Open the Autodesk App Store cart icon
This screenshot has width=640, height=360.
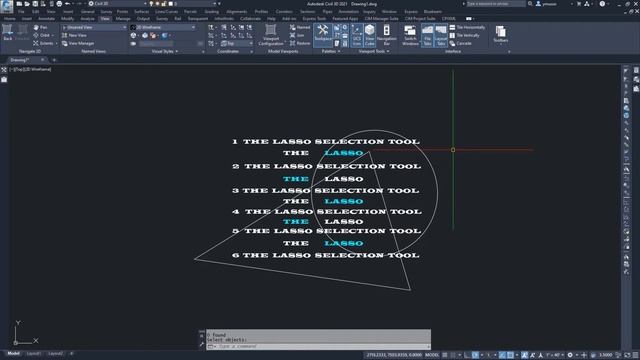579,4
